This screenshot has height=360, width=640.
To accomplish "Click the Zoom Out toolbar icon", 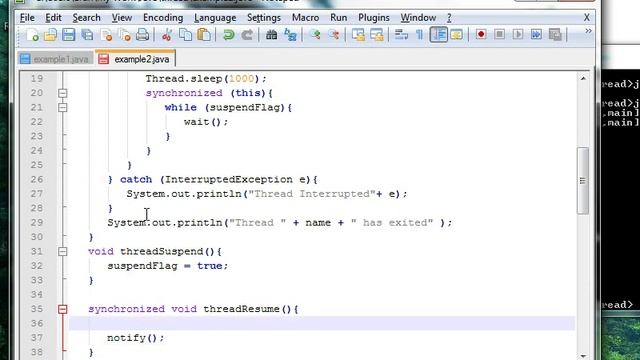I will (x=334, y=35).
